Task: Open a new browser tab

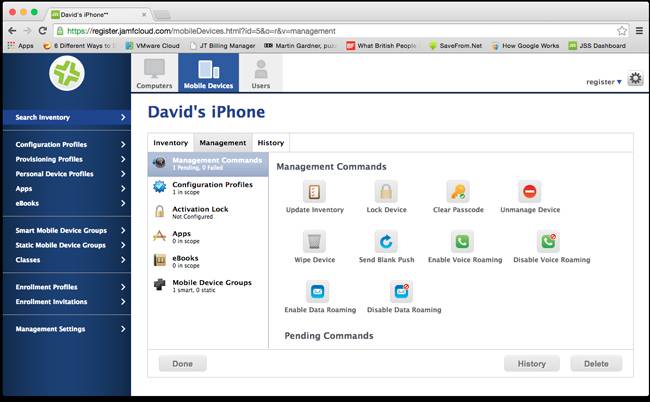Action: click(x=162, y=15)
